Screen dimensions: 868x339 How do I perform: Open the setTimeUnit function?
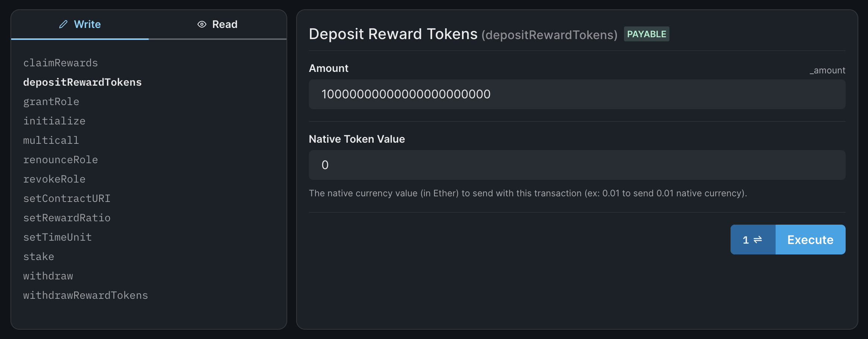(x=57, y=237)
